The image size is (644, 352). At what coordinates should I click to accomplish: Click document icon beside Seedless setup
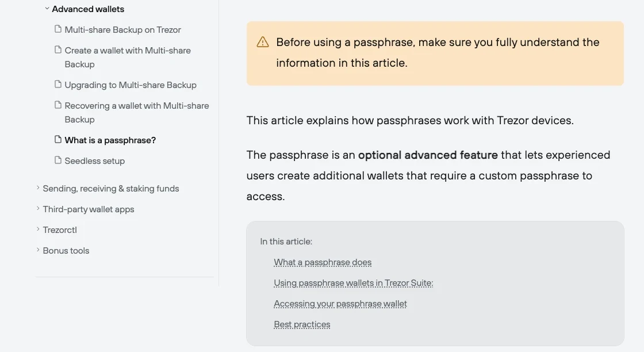(x=58, y=160)
